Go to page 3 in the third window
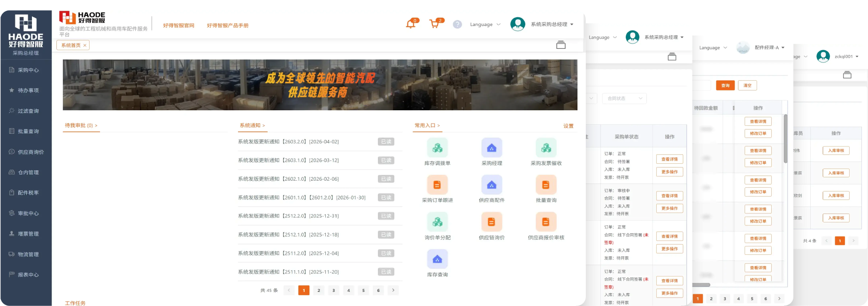The height and width of the screenshot is (306, 868). pos(725,298)
